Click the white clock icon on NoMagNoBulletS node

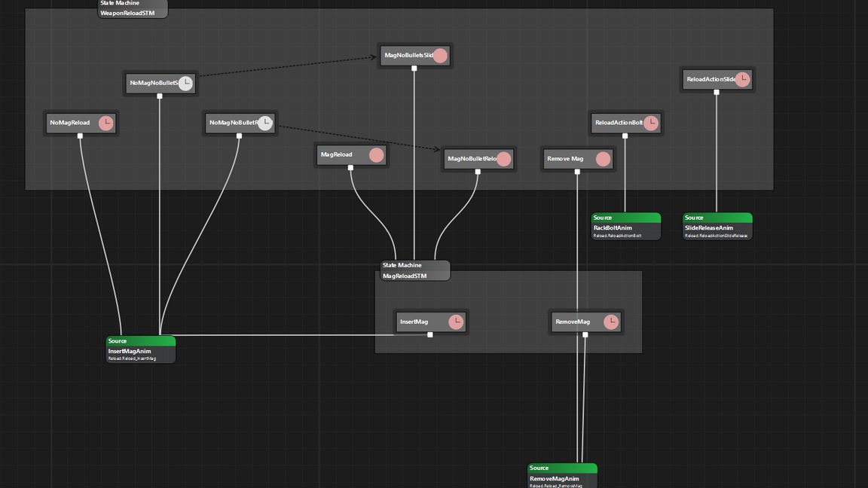[x=185, y=83]
